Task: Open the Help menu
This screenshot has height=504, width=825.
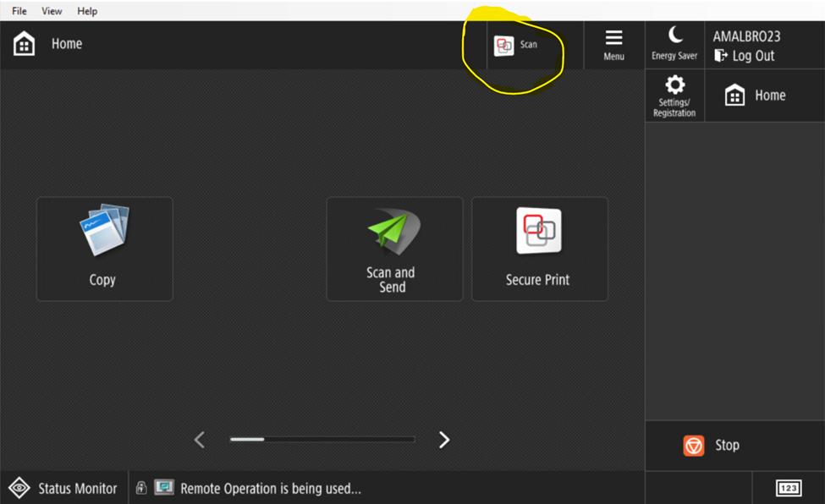Action: pyautogui.click(x=87, y=11)
